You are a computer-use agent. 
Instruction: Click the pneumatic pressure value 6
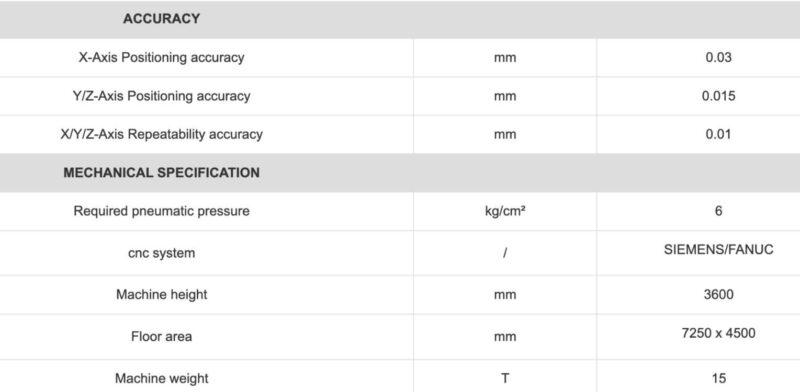(718, 211)
